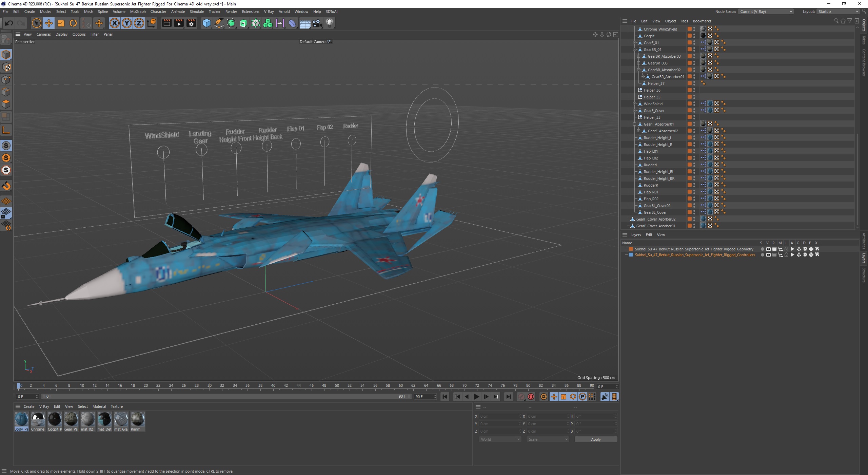This screenshot has height=475, width=868.
Task: Click Render to Picture Viewer icon
Action: tap(179, 23)
